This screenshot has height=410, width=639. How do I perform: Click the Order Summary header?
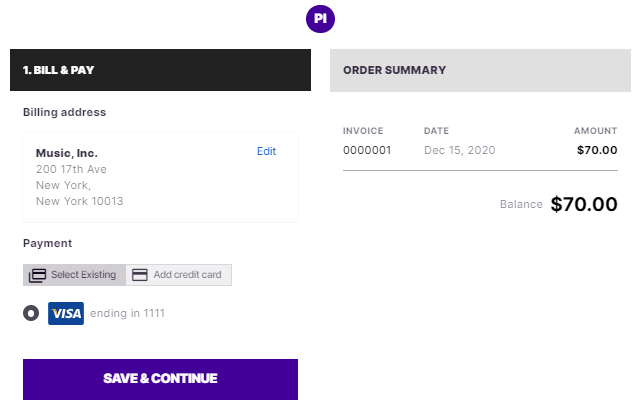[480, 70]
